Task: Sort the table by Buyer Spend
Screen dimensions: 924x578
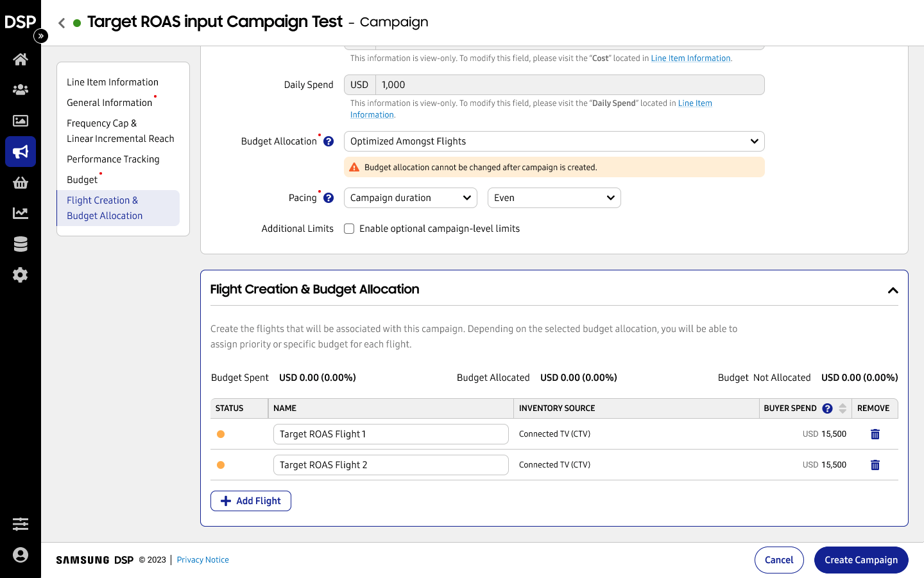Action: (843, 408)
